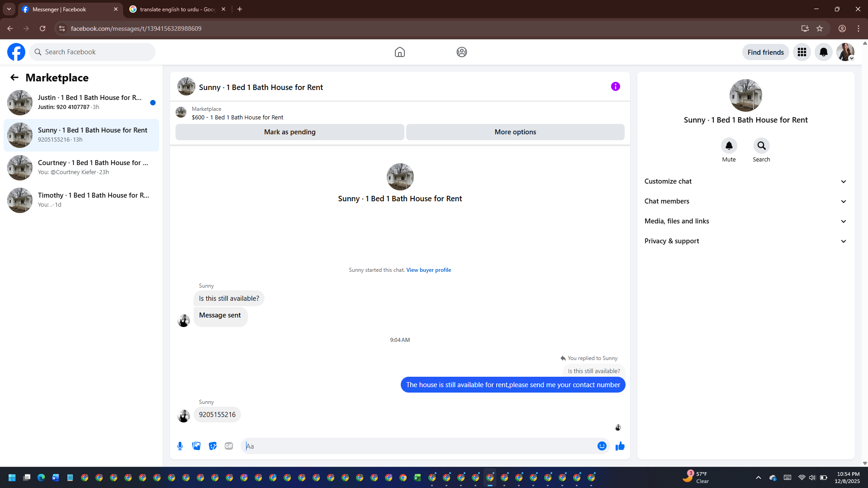
Task: Click the 9205155216 message bubble
Action: (217, 415)
